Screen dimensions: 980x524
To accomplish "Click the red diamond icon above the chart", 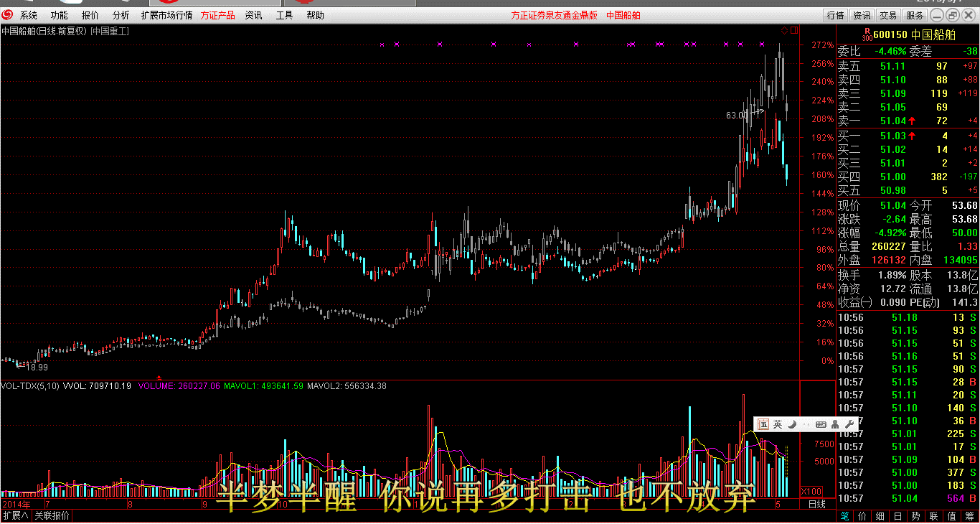I will (784, 30).
